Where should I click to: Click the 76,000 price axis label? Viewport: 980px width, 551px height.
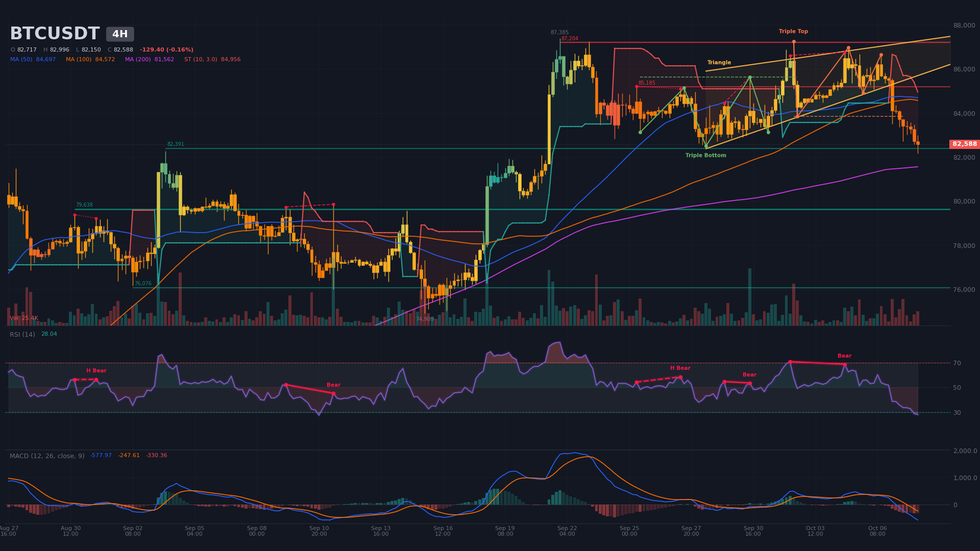point(964,290)
